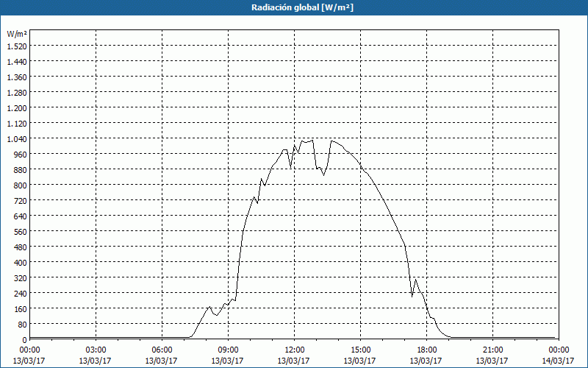This screenshot has width=588, height=368.
Task: Pick the 1.280 value on the vertical axis
Action: 17,93
